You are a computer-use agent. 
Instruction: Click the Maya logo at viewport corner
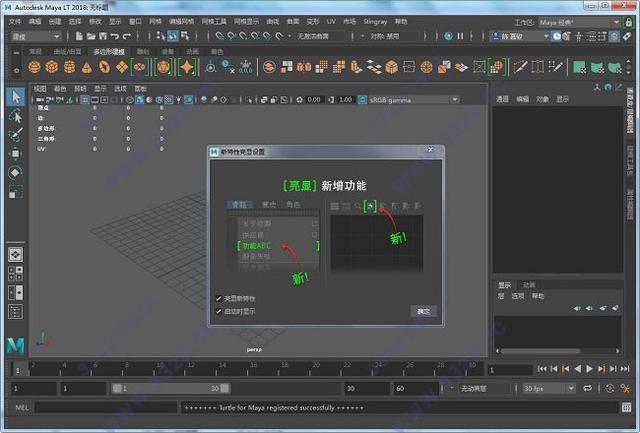point(15,344)
